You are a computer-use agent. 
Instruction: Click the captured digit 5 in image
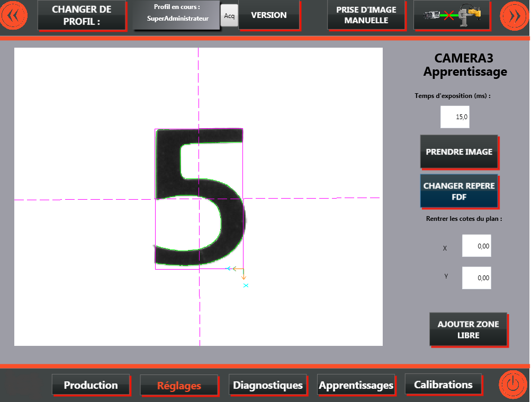(200, 196)
